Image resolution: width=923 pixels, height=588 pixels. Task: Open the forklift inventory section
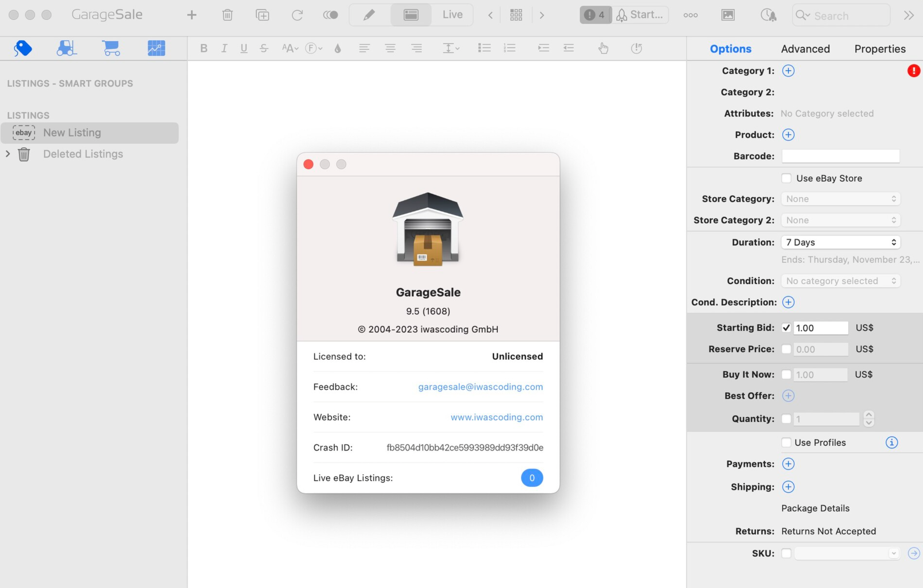click(67, 48)
